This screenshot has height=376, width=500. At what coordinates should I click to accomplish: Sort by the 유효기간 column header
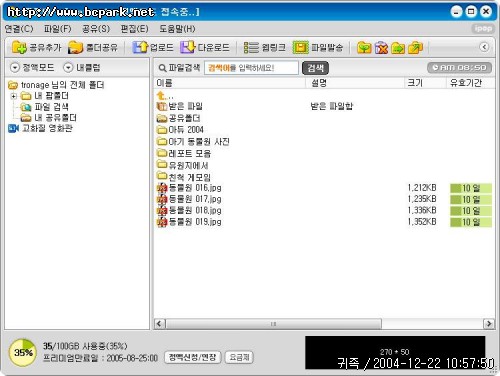pos(471,83)
